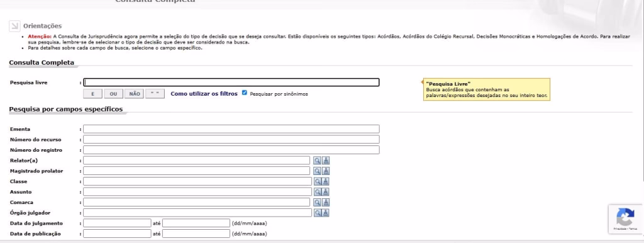Image resolution: width=644 pixels, height=243 pixels.
Task: Click Data de publicação start date field
Action: pyautogui.click(x=118, y=234)
